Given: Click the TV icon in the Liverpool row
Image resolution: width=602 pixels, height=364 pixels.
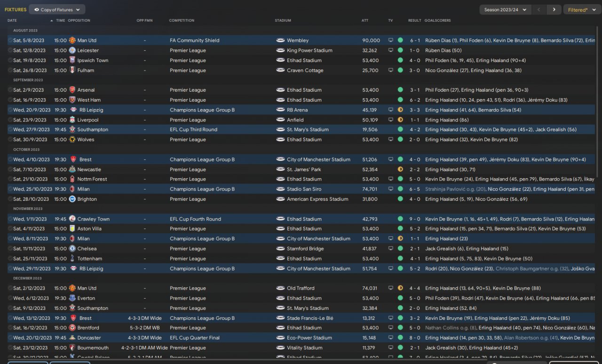Looking at the screenshot, I should point(390,120).
